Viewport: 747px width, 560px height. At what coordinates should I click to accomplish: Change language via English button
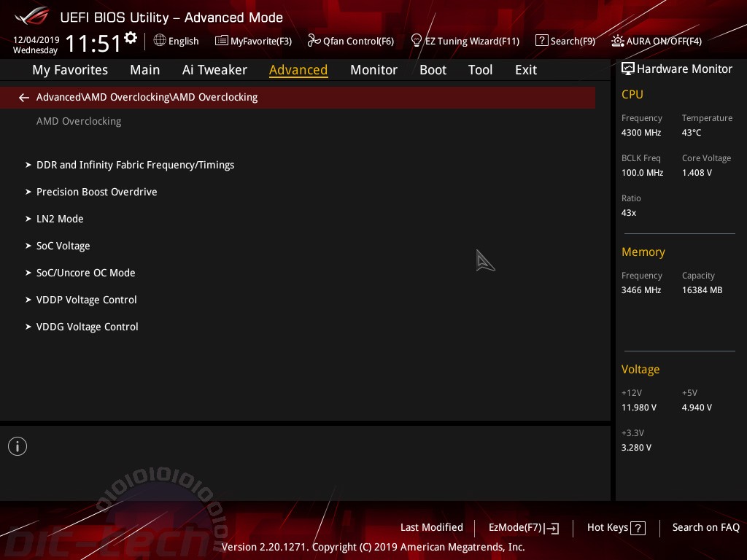tap(183, 41)
